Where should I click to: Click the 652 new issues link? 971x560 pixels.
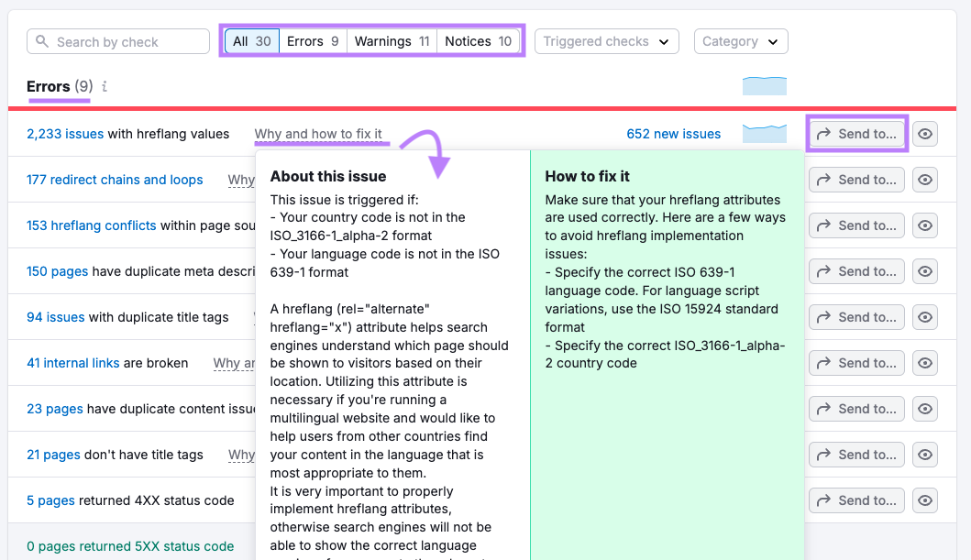[673, 134]
